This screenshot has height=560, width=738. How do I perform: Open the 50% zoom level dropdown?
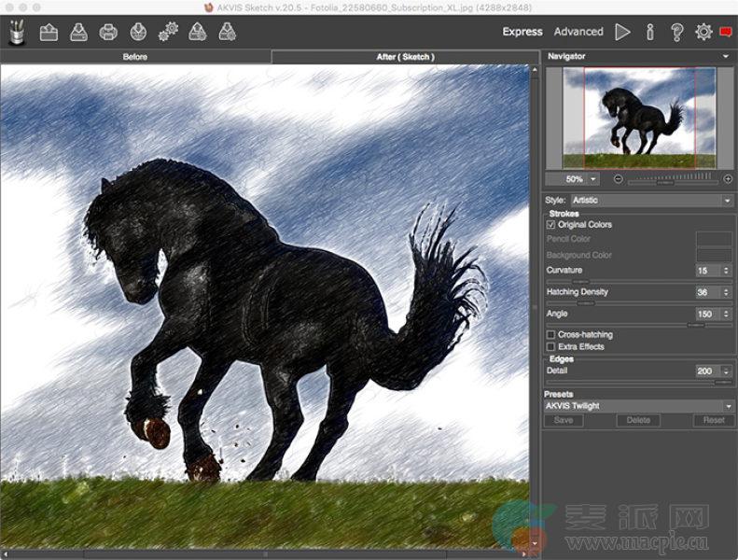point(580,178)
